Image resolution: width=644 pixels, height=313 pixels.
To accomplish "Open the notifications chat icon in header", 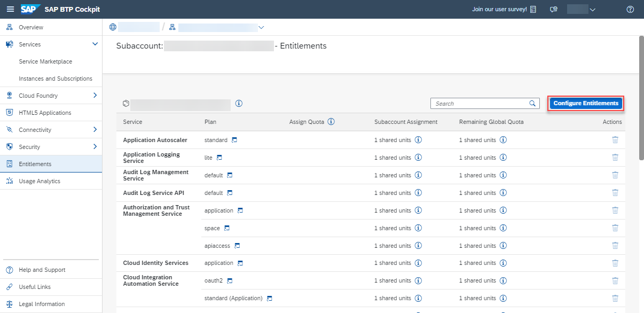I will point(554,9).
